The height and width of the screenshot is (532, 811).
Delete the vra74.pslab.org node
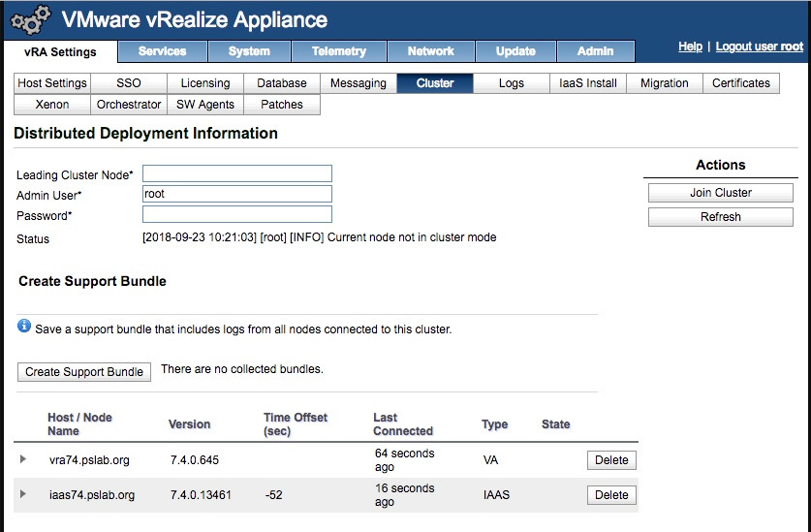coord(611,460)
